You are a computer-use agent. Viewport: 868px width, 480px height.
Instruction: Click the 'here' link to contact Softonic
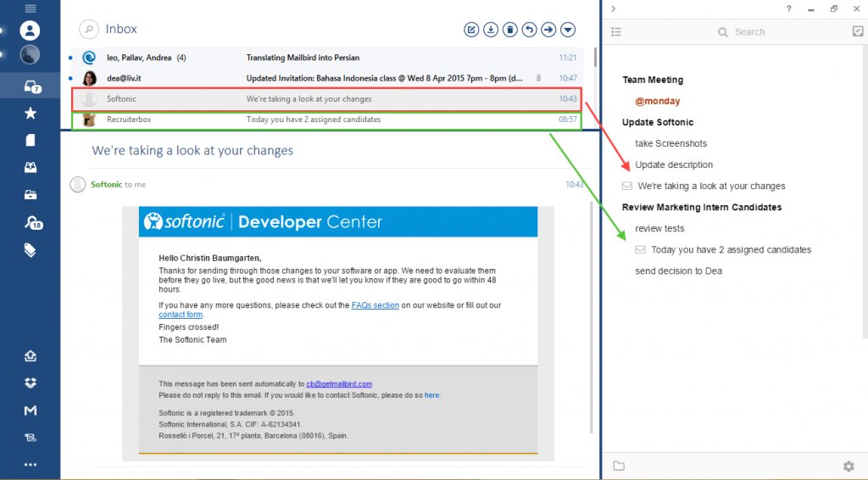431,395
